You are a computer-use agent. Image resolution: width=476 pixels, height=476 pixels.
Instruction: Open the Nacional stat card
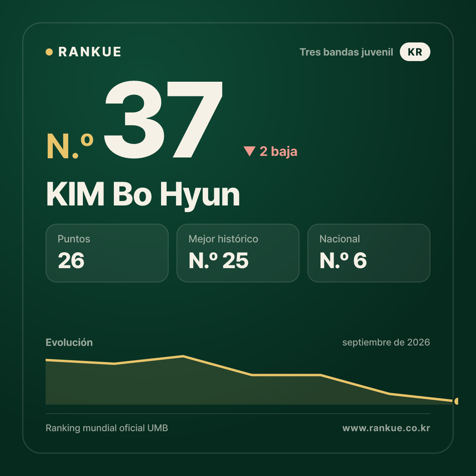click(x=369, y=253)
